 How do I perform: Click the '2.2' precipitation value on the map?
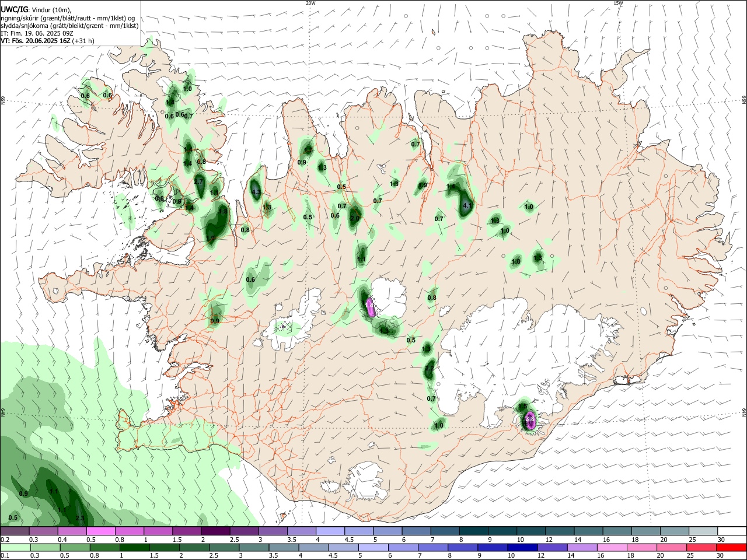coord(430,369)
